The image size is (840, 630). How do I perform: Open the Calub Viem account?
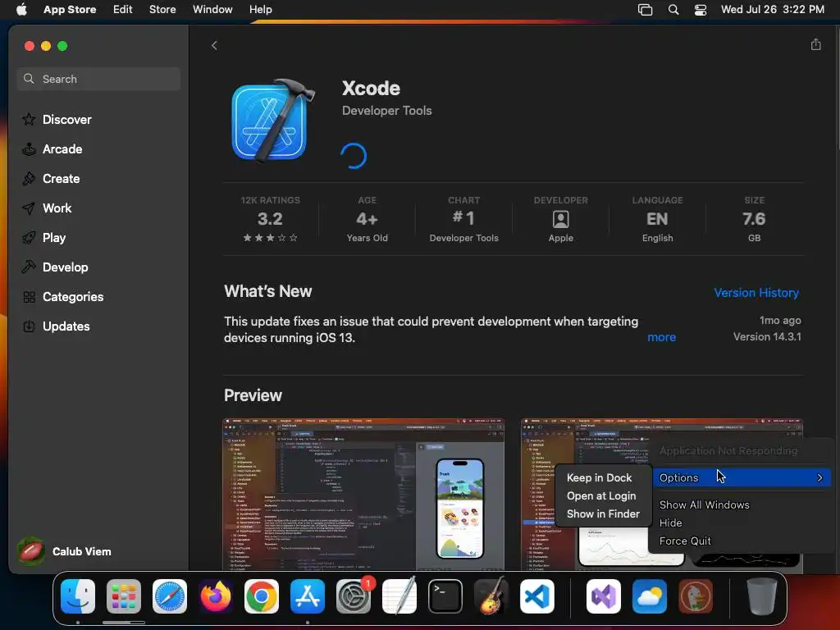click(64, 551)
